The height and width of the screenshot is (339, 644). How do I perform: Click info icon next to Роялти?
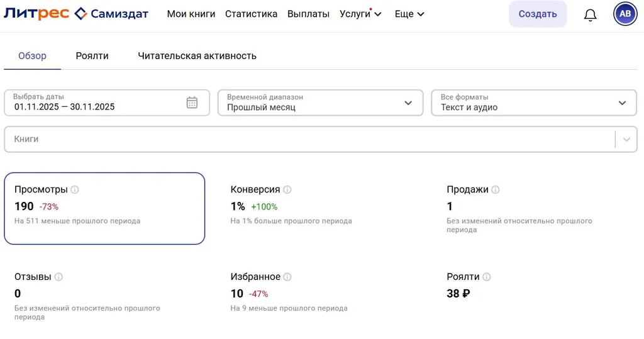coord(487,277)
